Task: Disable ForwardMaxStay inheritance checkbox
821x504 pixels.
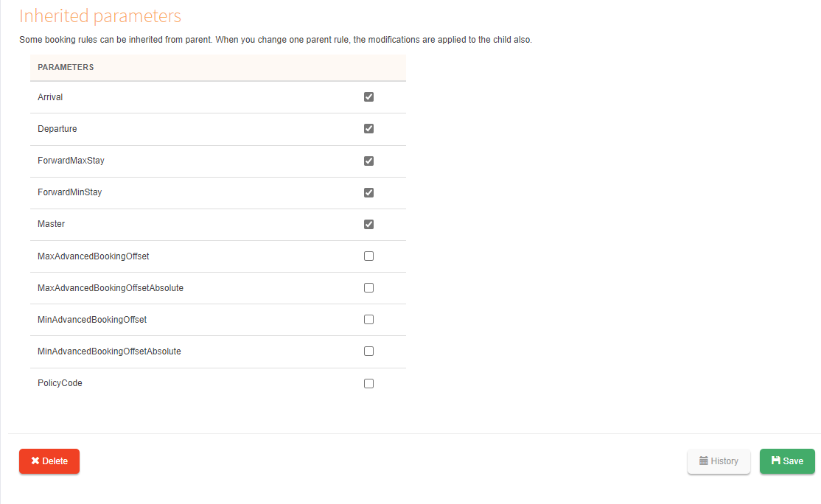Action: pos(368,161)
